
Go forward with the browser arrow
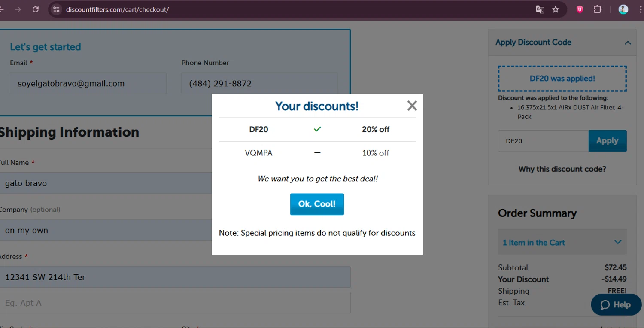18,9
